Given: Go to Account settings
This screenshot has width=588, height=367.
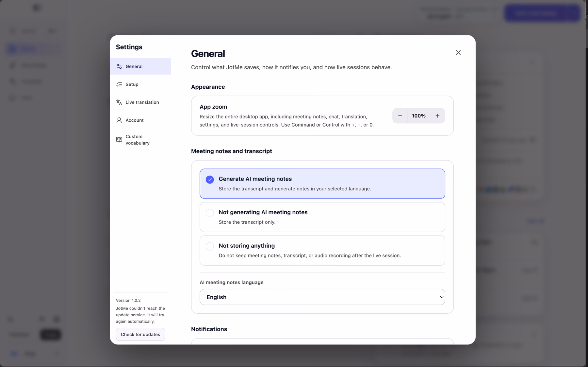Looking at the screenshot, I should pyautogui.click(x=140, y=120).
